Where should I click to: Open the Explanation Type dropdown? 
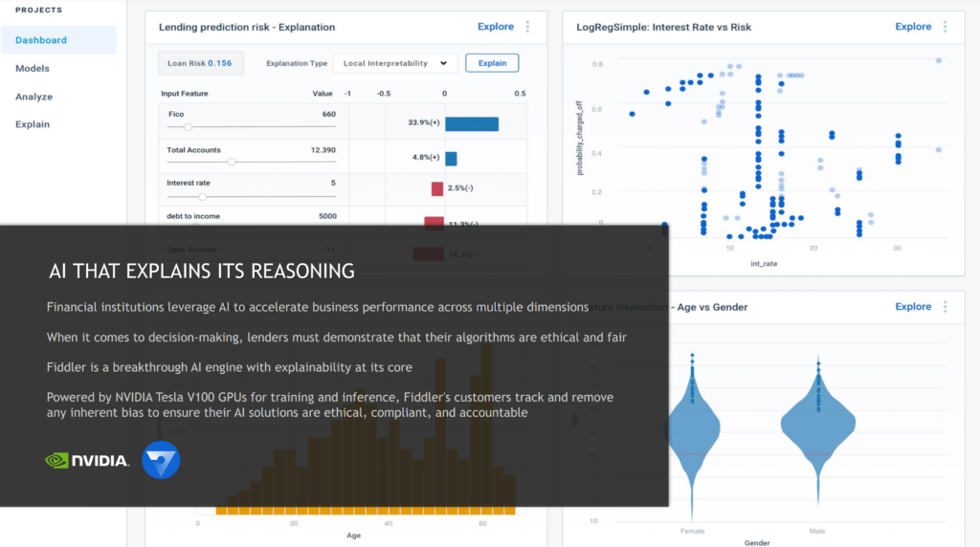click(x=395, y=63)
